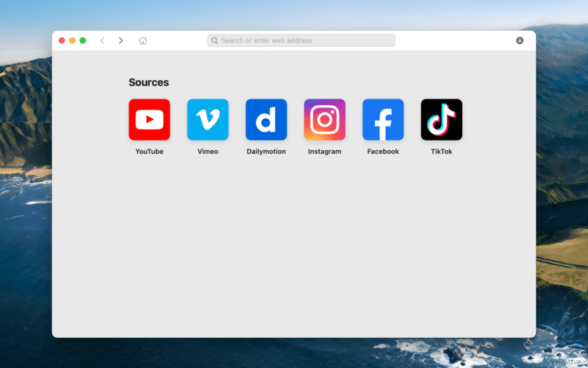This screenshot has width=588, height=368.
Task: Minimize the window with the yellow button
Action: 72,40
